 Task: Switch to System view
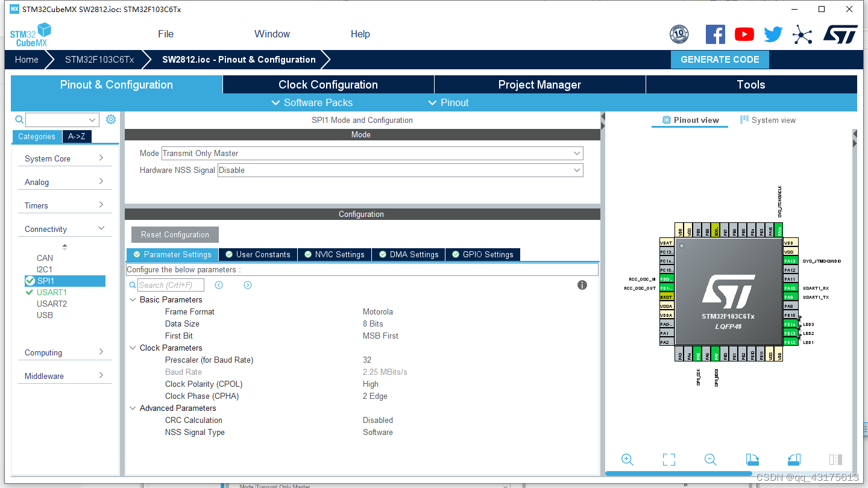point(768,120)
